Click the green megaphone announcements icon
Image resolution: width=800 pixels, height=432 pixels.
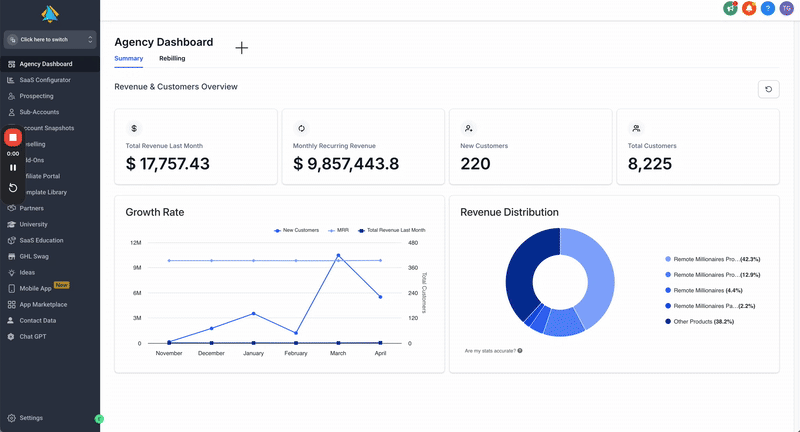(x=730, y=9)
